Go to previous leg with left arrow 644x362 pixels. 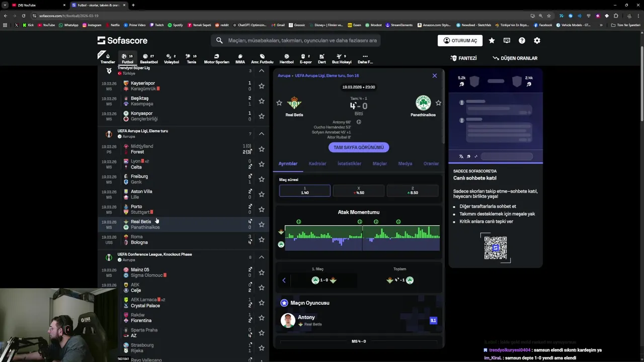click(x=284, y=280)
